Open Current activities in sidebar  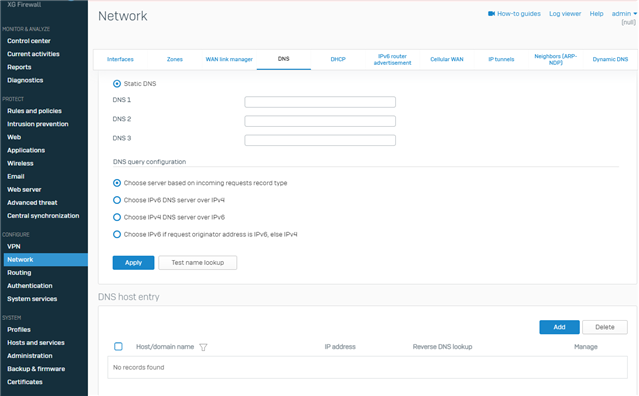33,54
